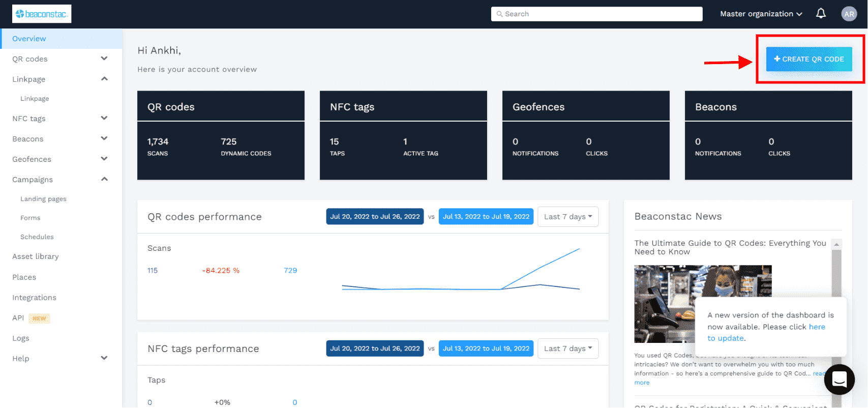
Task: Collapse the Campaigns sidebar section
Action: point(104,179)
